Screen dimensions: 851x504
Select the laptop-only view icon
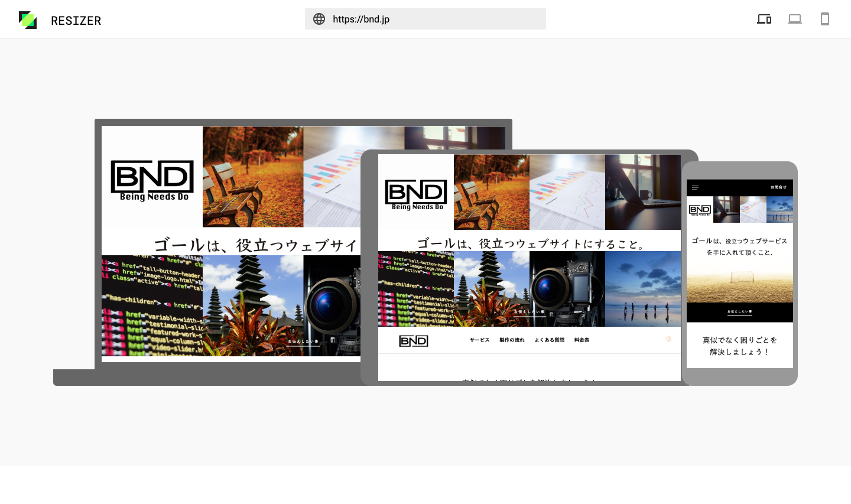(795, 19)
